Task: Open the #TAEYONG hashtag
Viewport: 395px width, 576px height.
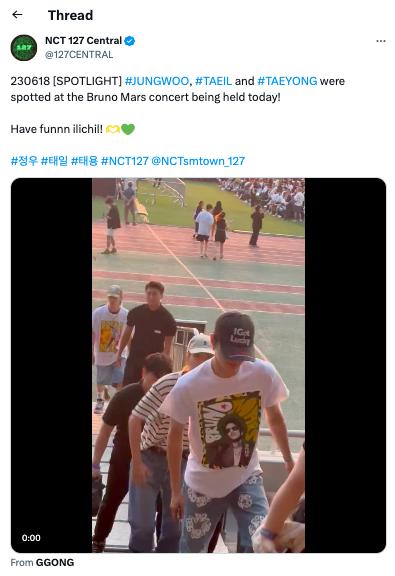Action: point(287,81)
